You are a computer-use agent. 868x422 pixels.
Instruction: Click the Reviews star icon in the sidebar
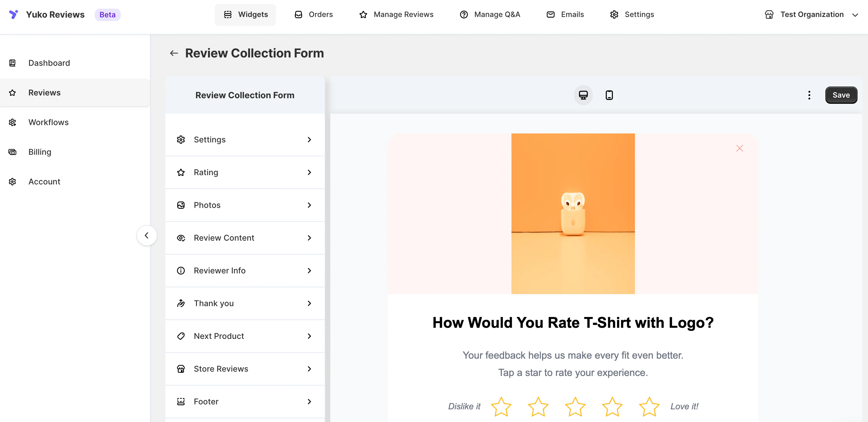point(12,93)
